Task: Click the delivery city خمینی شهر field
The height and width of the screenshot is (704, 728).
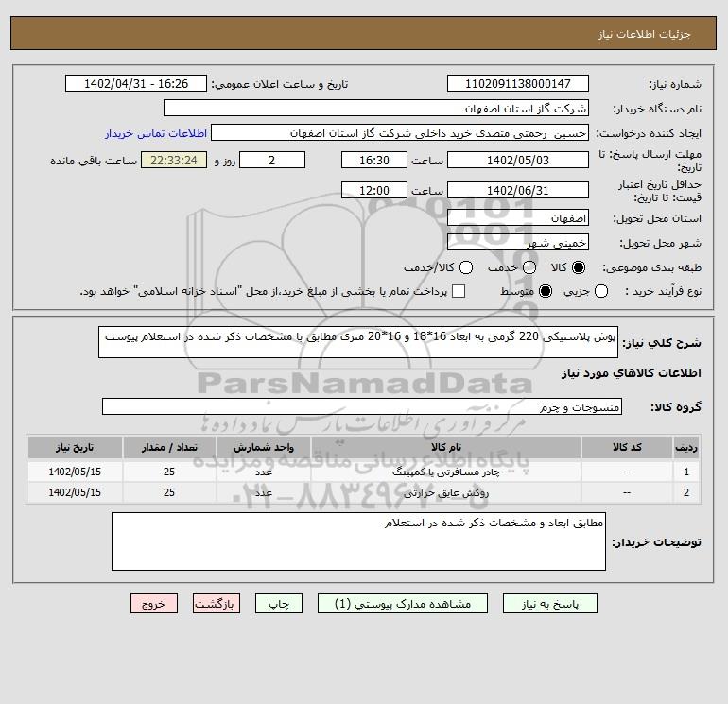Action: [x=518, y=242]
